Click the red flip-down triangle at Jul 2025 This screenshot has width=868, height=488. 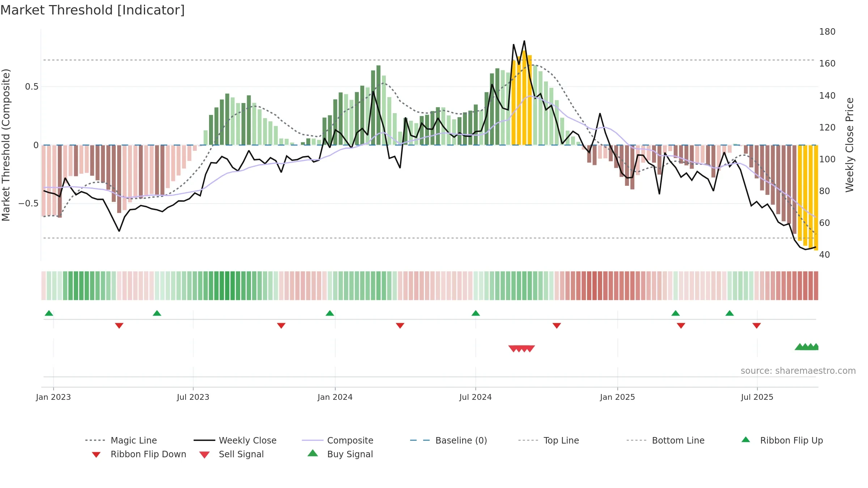(757, 326)
